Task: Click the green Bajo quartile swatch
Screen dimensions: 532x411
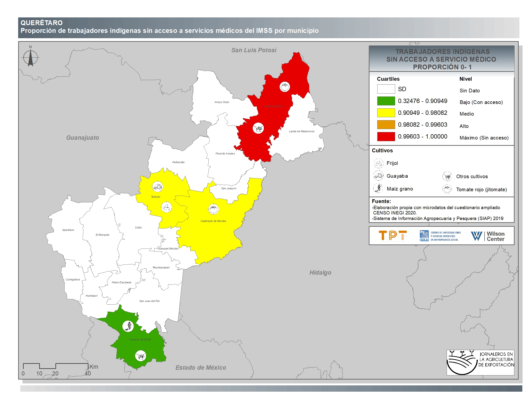Action: tap(386, 101)
